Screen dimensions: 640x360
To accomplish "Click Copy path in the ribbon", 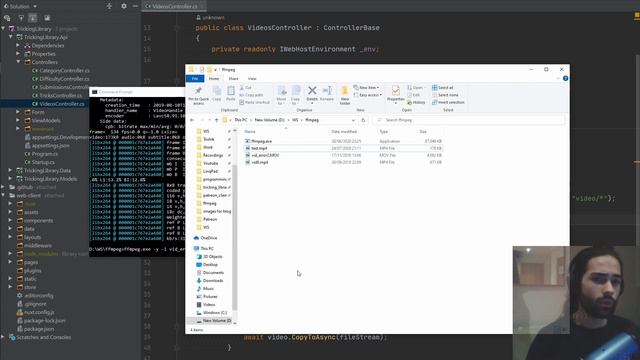I will pos(251,95).
